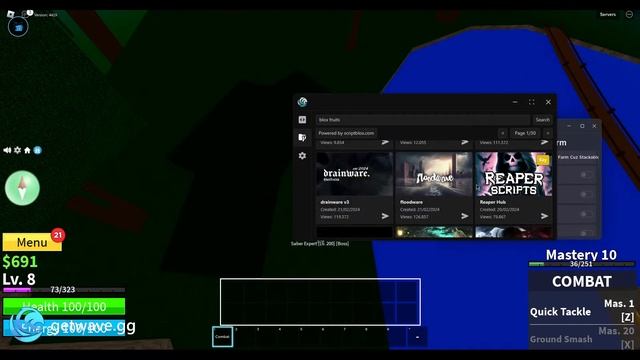Open the script editor tab in executor sidebar

tap(302, 120)
